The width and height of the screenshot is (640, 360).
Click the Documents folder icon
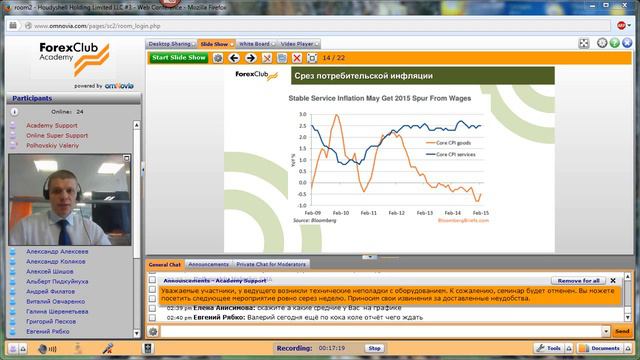coord(584,348)
